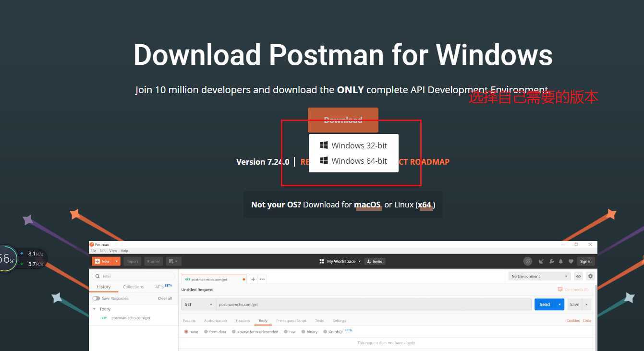The height and width of the screenshot is (351, 644).
Task: Open the manage environments gear icon
Action: (590, 276)
